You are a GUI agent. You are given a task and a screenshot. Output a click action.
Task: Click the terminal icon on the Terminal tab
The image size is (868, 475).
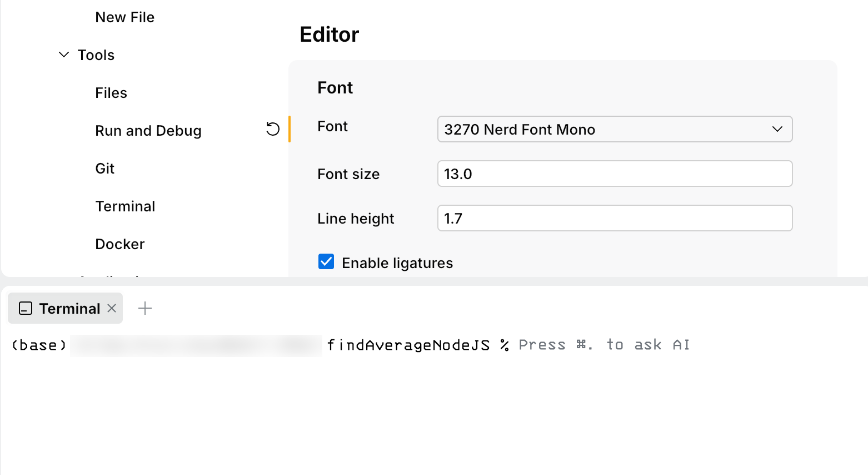24,308
